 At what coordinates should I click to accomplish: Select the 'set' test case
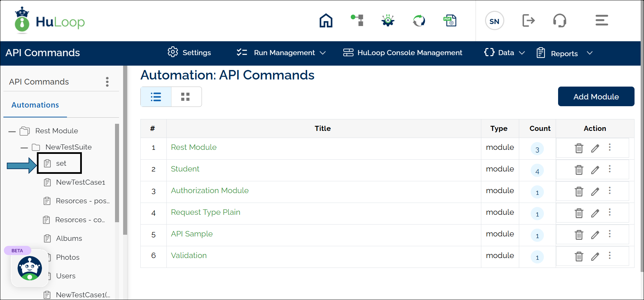click(61, 163)
